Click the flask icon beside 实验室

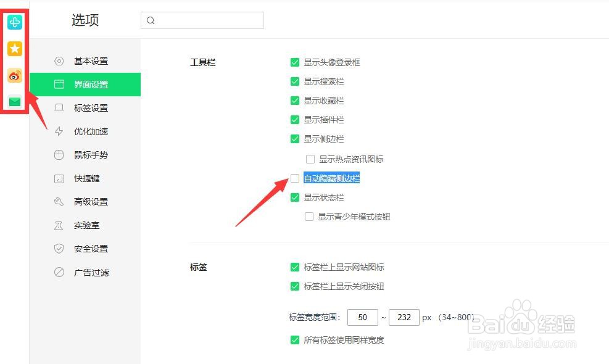click(x=59, y=225)
